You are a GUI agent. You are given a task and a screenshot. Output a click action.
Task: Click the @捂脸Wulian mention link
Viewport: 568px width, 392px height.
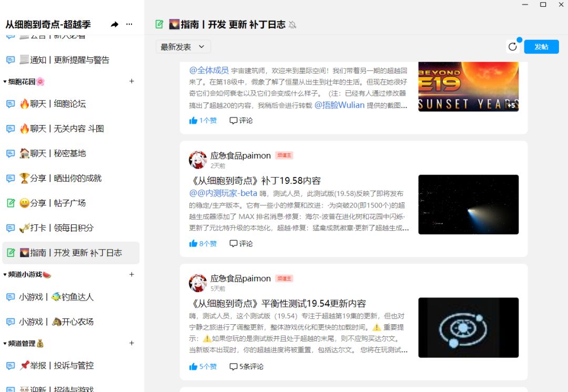pyautogui.click(x=339, y=105)
